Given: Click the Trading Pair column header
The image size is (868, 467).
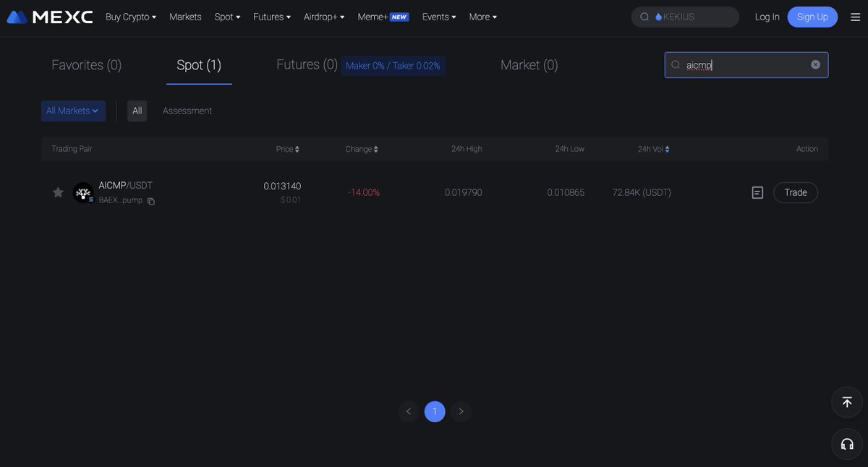Looking at the screenshot, I should pos(72,149).
